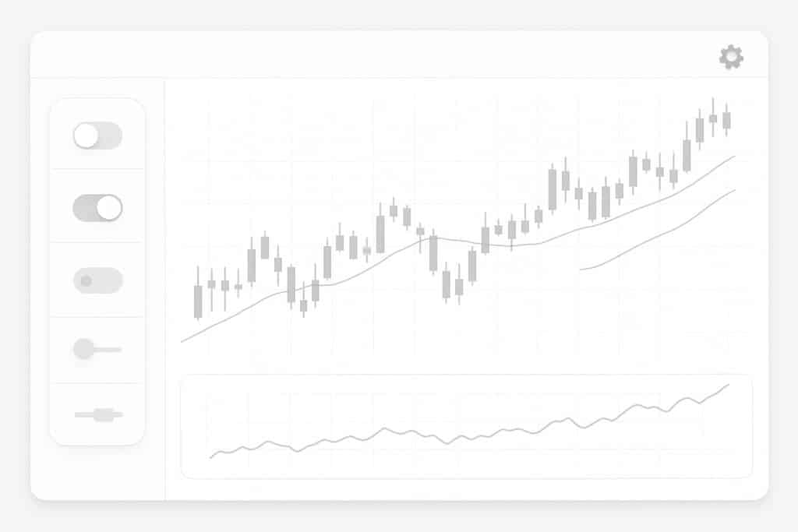Click the right end of the long moving-average line
This screenshot has height=532, width=798.
click(x=734, y=157)
